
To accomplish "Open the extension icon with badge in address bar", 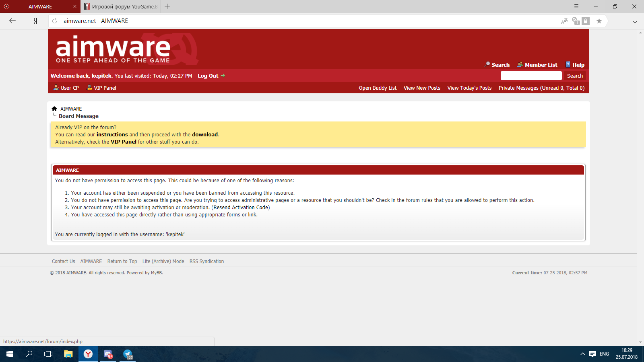I will [576, 21].
